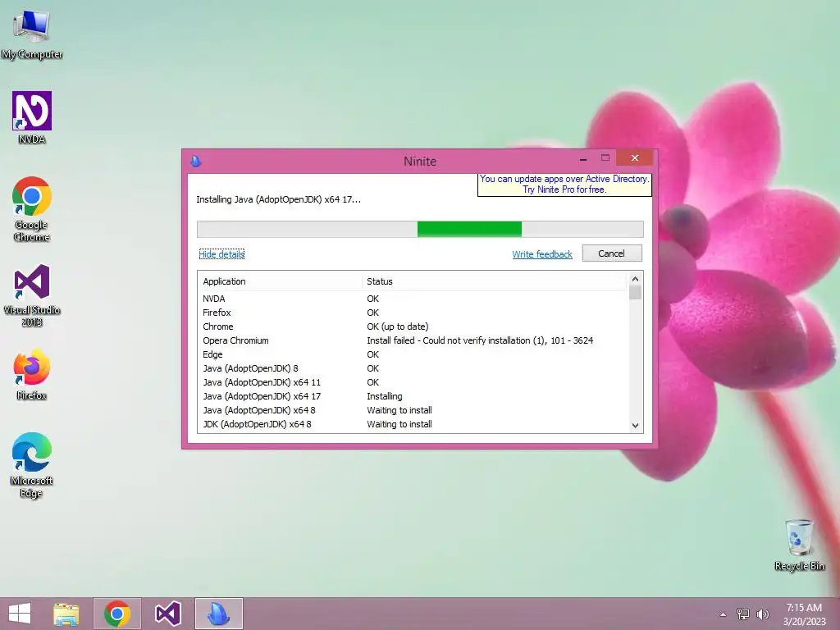840x630 pixels.
Task: Open Visual Studio from the taskbar
Action: 167,614
